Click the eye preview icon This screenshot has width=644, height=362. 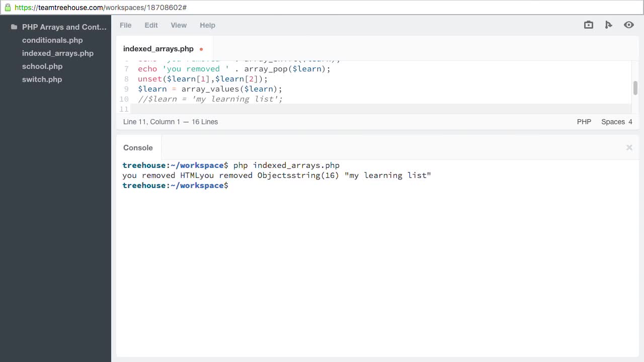coord(629,25)
